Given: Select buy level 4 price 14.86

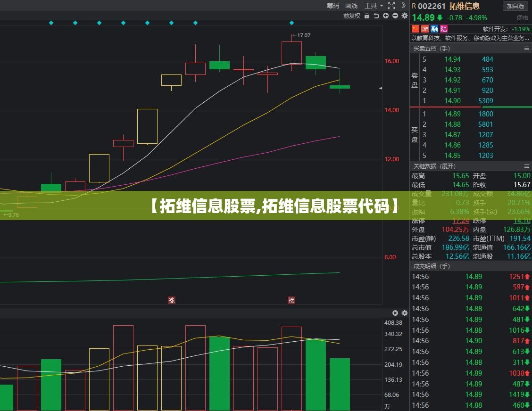Looking at the screenshot, I should coord(453,145).
